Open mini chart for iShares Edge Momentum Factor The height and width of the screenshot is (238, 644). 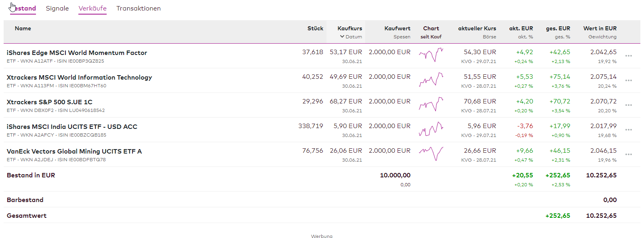click(x=431, y=55)
